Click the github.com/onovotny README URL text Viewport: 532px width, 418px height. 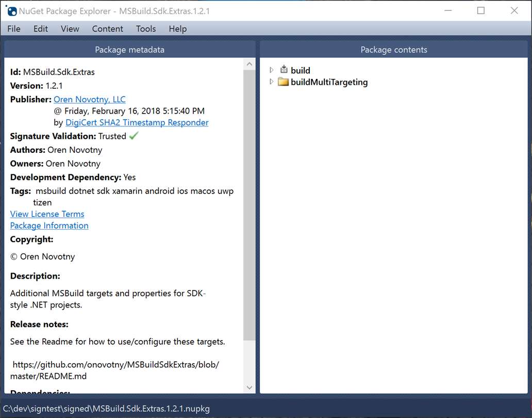point(114,370)
